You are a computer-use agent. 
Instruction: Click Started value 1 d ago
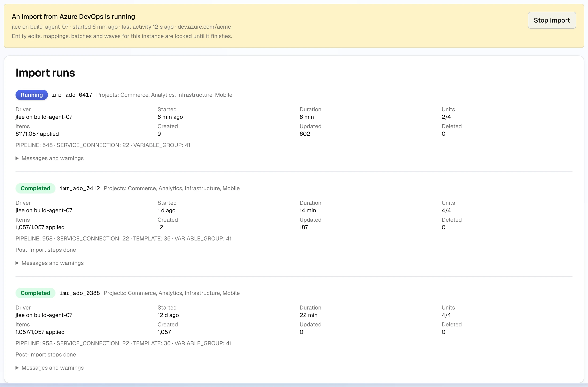[x=166, y=210]
